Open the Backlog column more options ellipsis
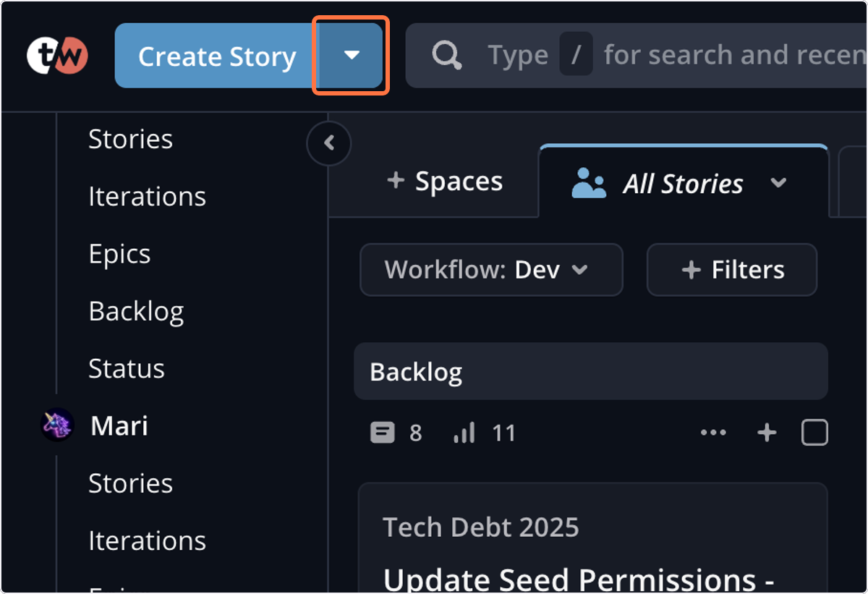This screenshot has height=594, width=868. click(713, 433)
